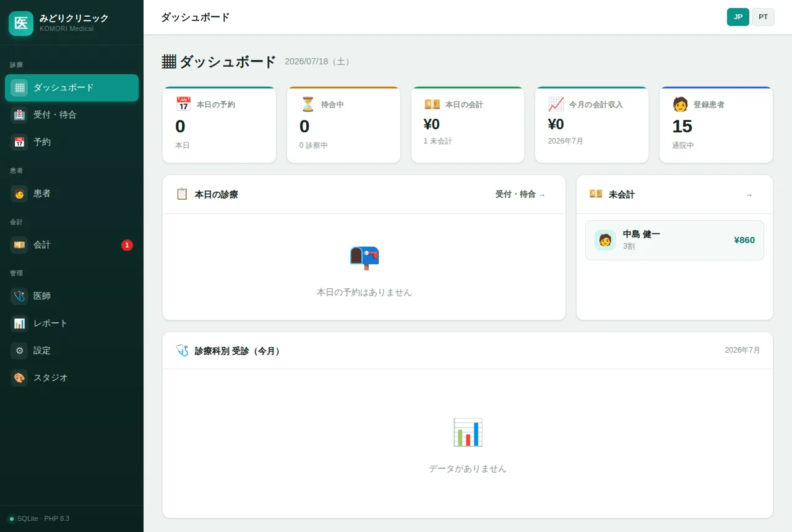Open 設定 in the sidebar
Image resolution: width=792 pixels, height=532 pixels.
[x=72, y=351]
